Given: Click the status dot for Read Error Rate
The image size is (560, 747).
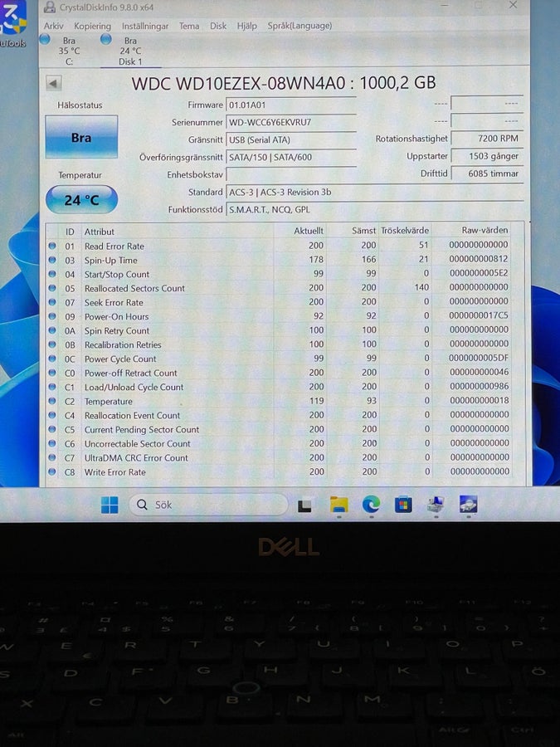Looking at the screenshot, I should tap(52, 247).
